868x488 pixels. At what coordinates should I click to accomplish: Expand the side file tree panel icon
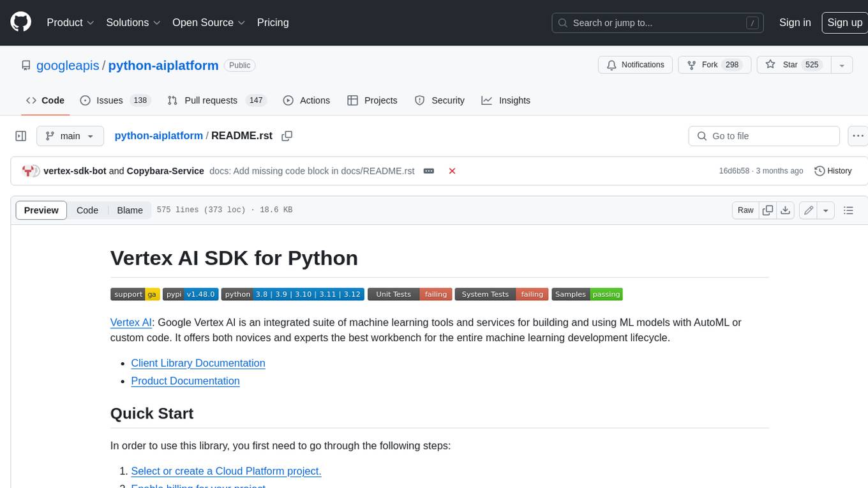click(20, 136)
